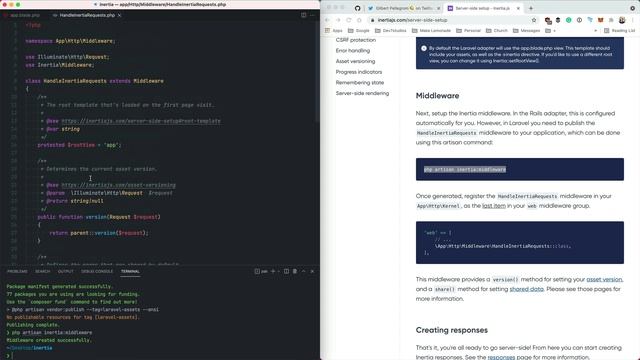Close the HandleInertiaRequests.php editor tab
Screen dimensions: 640x360
click(120, 15)
